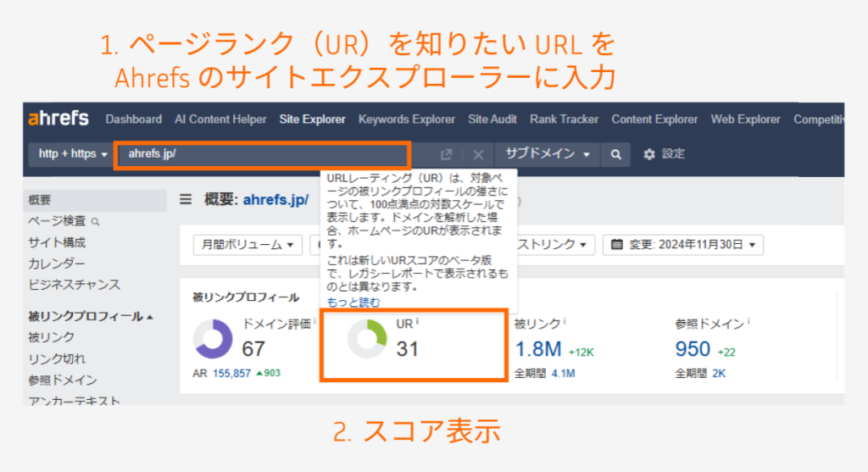The image size is (868, 472).
Task: Open the 設定 gear icon
Action: click(648, 154)
